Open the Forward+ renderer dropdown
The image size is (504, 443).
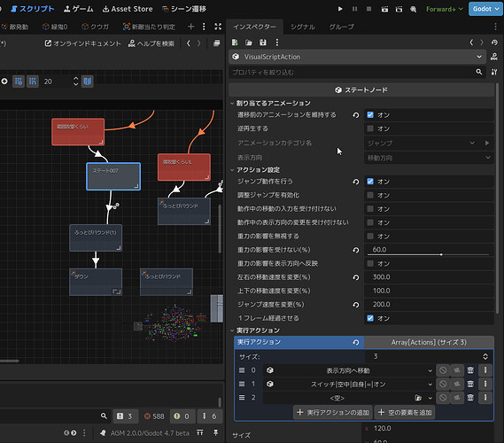tap(445, 9)
